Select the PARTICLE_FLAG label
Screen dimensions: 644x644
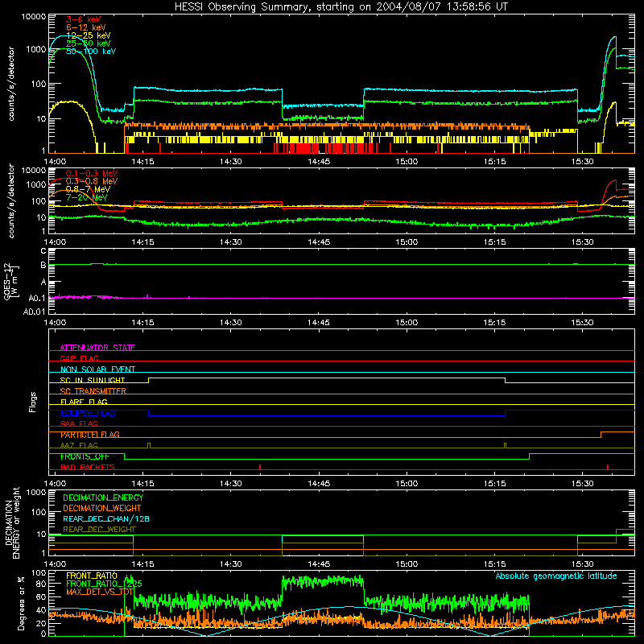point(90,435)
